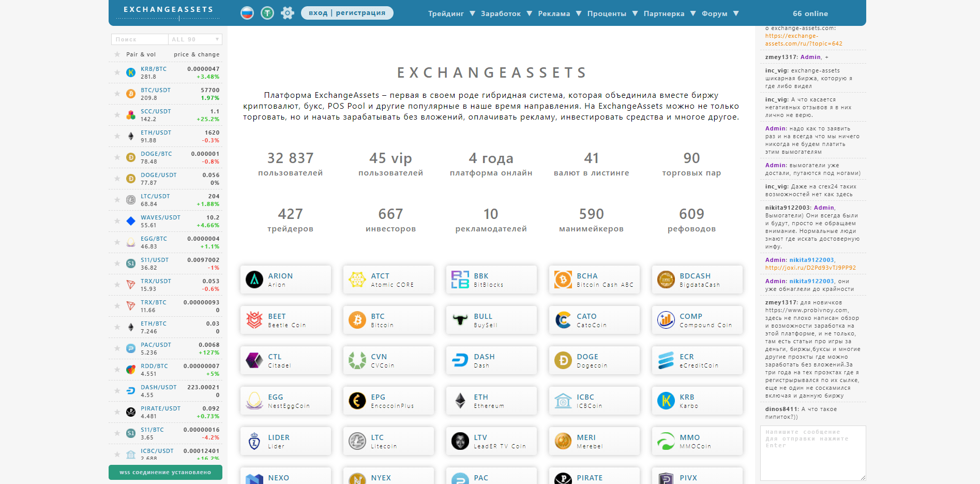Select the BTC Bitcoin coin card
980x484 pixels.
388,319
